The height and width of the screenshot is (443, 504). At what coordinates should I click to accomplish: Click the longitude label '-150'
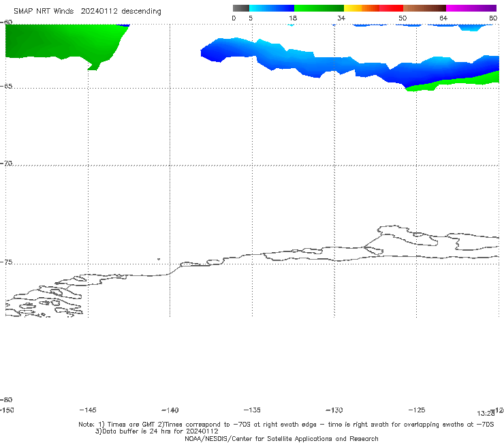[x=7, y=410]
